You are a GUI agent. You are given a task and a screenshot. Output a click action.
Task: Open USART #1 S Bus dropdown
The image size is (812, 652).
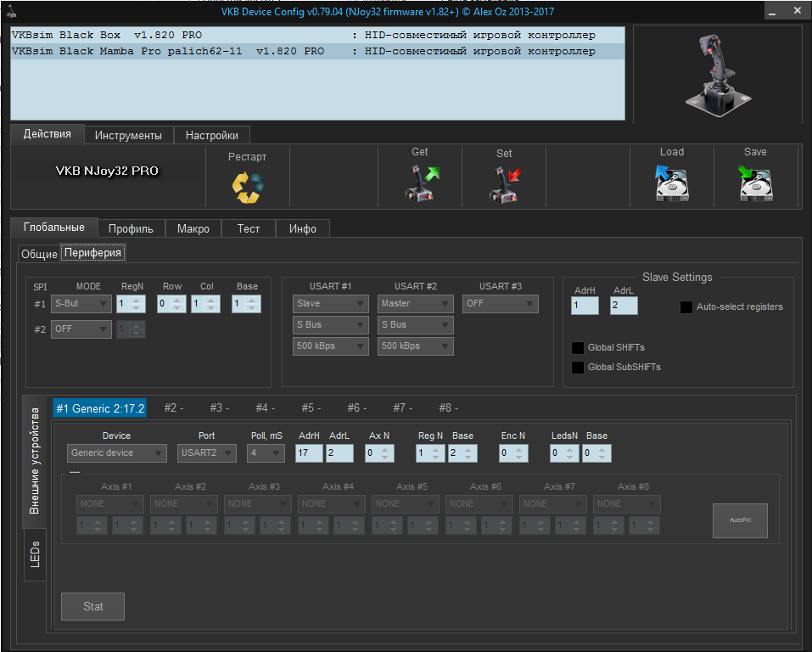(330, 325)
